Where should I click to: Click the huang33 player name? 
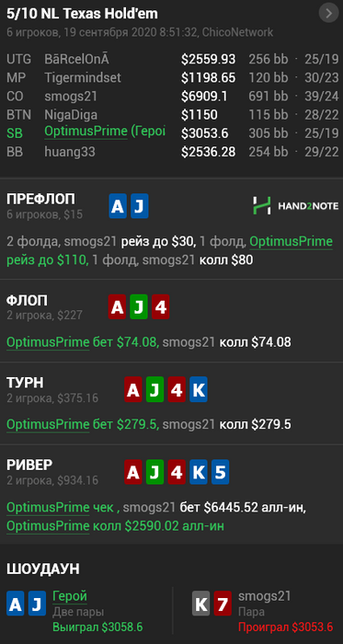tap(70, 152)
